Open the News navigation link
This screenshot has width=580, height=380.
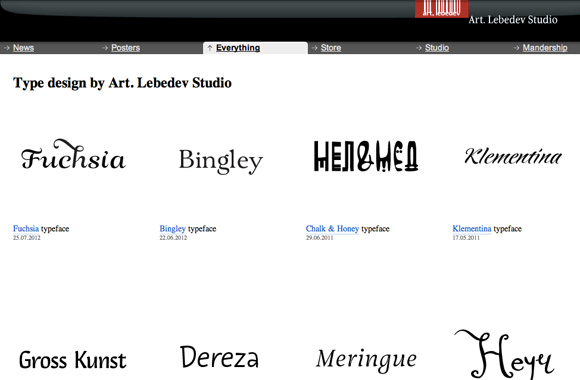coord(23,48)
